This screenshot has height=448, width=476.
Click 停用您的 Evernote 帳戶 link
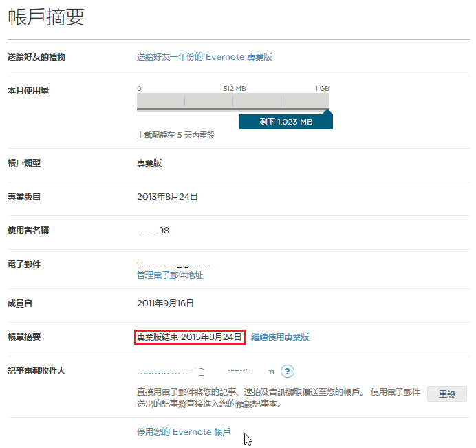pyautogui.click(x=184, y=431)
